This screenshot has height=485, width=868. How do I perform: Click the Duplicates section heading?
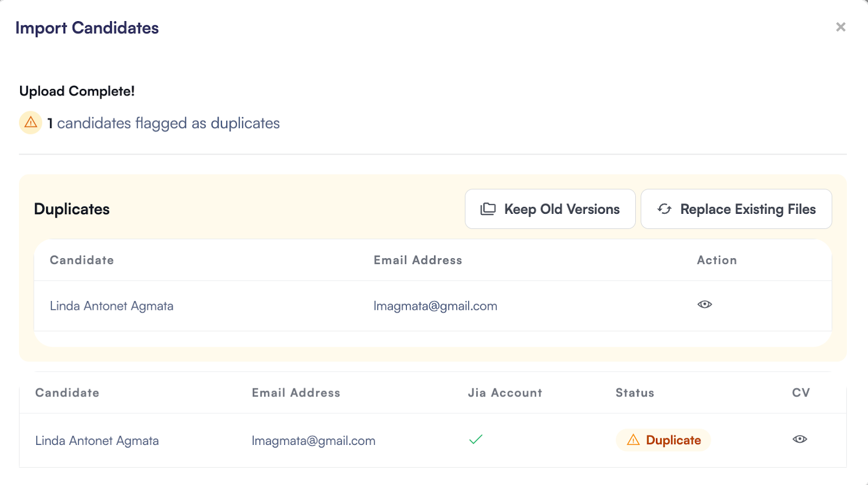point(72,209)
